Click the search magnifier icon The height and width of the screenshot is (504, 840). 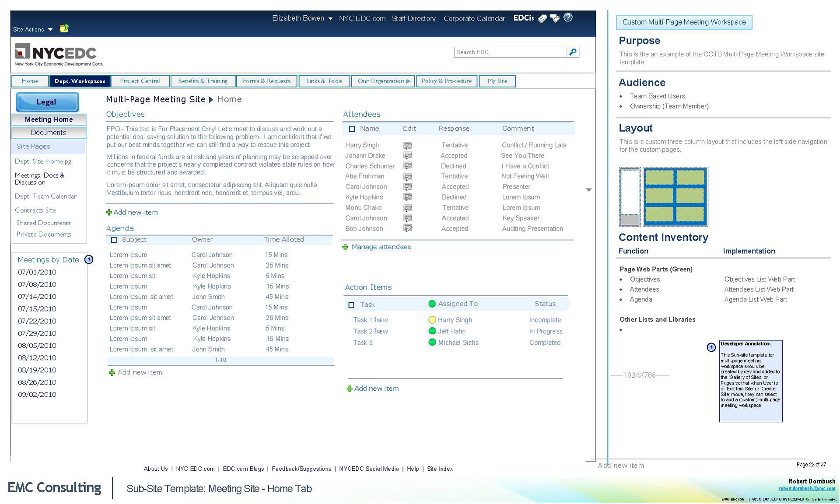click(x=573, y=52)
